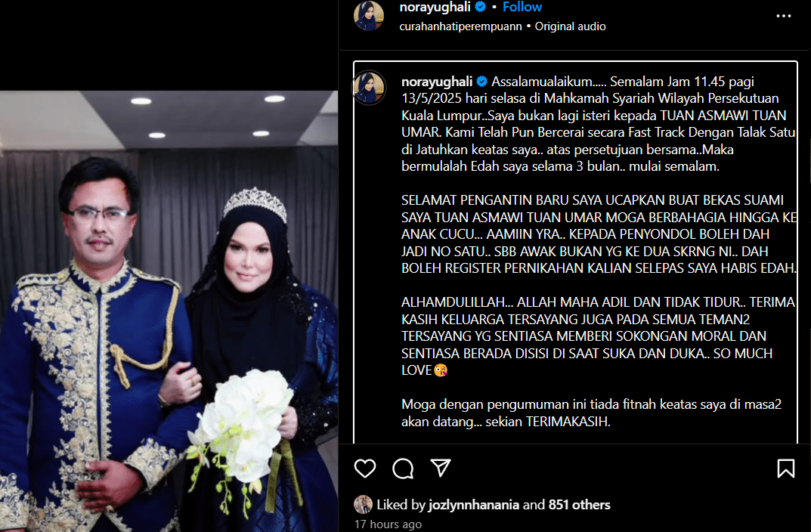Click the verified badge beside caption username

click(x=482, y=82)
